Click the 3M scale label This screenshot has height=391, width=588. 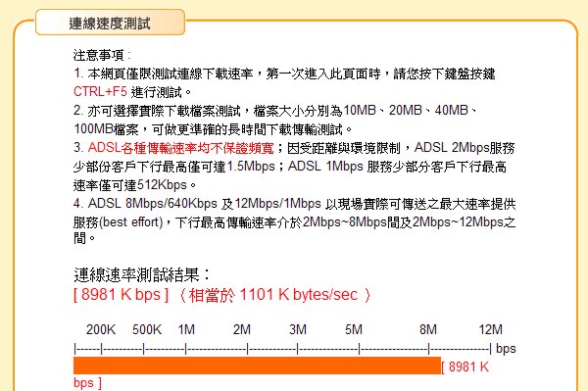pyautogui.click(x=298, y=329)
